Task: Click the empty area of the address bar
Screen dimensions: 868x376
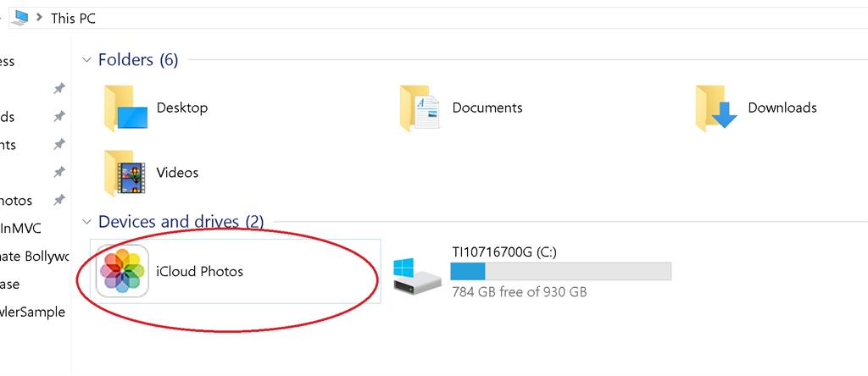Action: [475, 18]
